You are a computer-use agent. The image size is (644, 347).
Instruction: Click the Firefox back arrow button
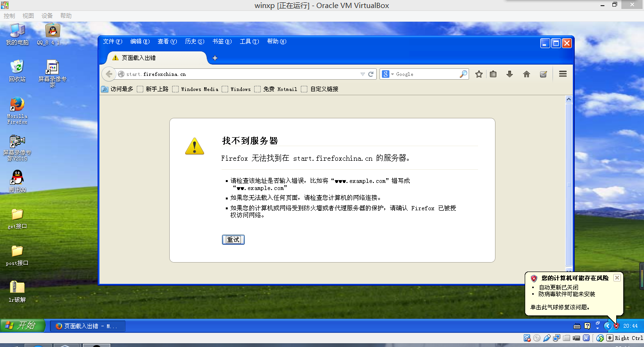coord(109,74)
